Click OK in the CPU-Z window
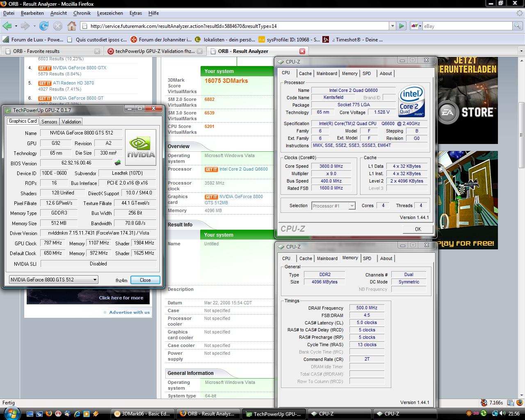The width and height of the screenshot is (525, 420). 418,229
